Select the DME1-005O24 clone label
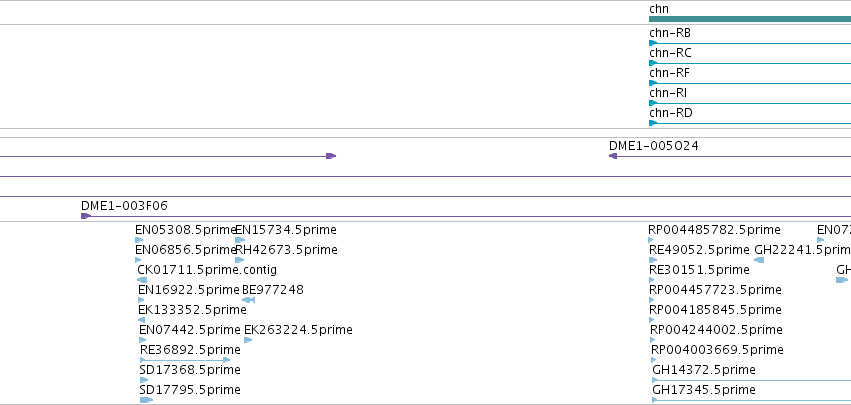The image size is (851, 405). [653, 146]
